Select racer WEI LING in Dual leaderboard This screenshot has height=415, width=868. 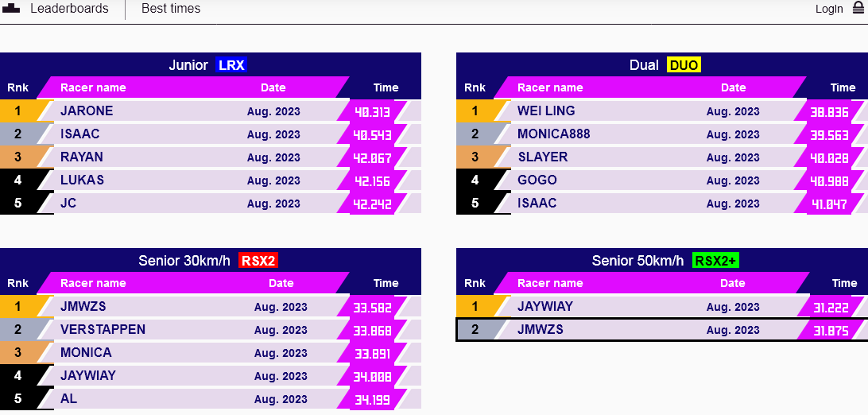pyautogui.click(x=546, y=111)
